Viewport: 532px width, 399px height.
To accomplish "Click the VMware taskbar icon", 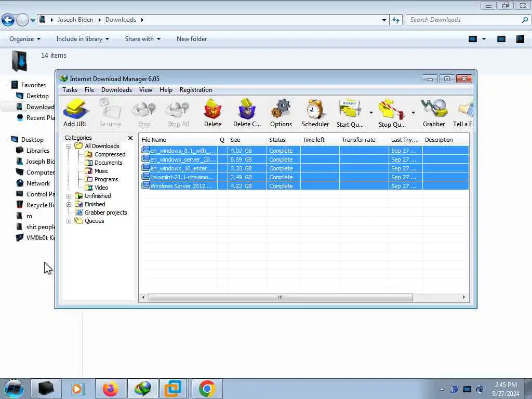I will pyautogui.click(x=172, y=389).
